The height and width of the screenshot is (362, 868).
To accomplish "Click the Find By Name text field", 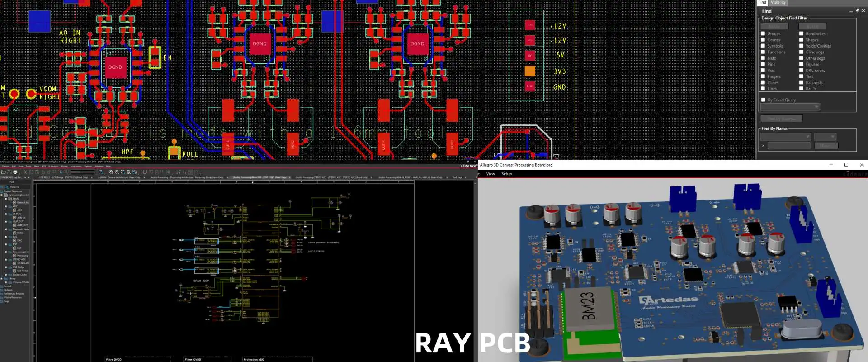I will [788, 146].
